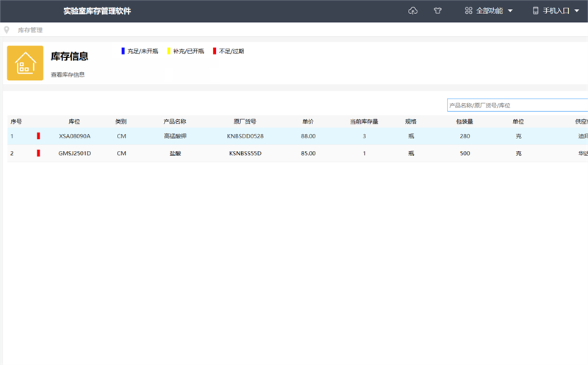588x365 pixels.
Task: Click the T-shirt theme icon
Action: (438, 11)
